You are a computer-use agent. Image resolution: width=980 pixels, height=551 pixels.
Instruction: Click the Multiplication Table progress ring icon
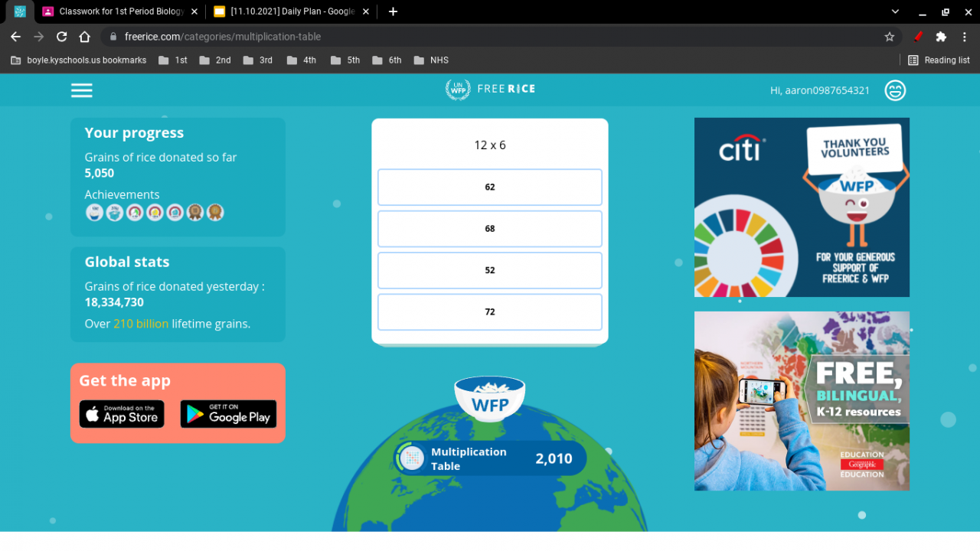pos(412,458)
